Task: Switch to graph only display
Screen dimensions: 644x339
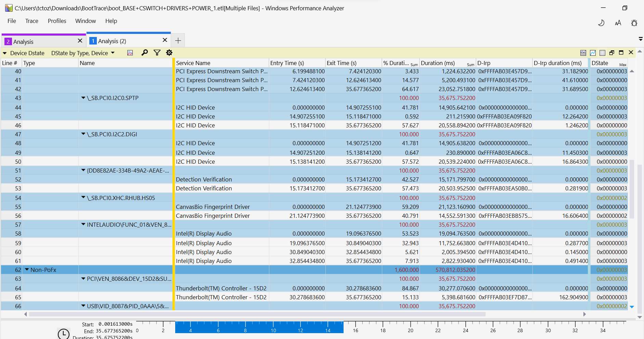Action: 593,53
